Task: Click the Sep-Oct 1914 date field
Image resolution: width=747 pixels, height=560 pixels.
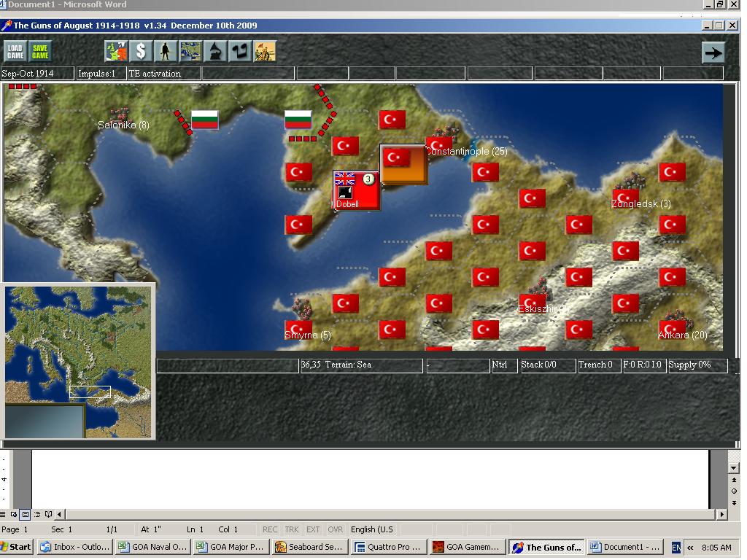Action: [37, 74]
